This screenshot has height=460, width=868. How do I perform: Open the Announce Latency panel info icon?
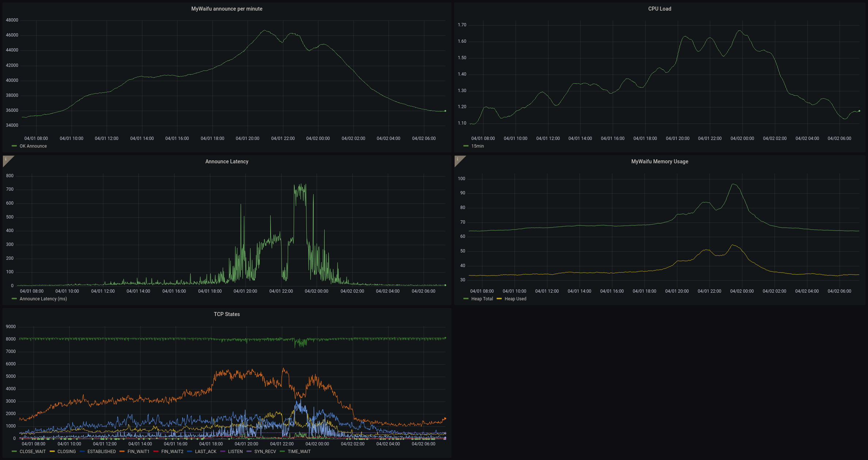6,159
